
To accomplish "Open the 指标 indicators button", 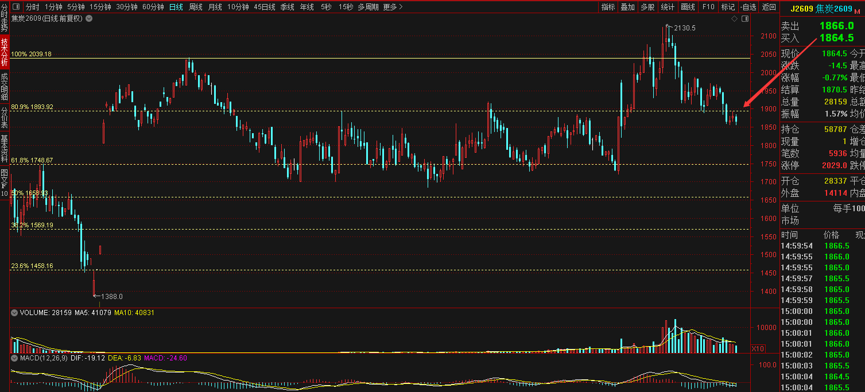I will click(x=608, y=7).
